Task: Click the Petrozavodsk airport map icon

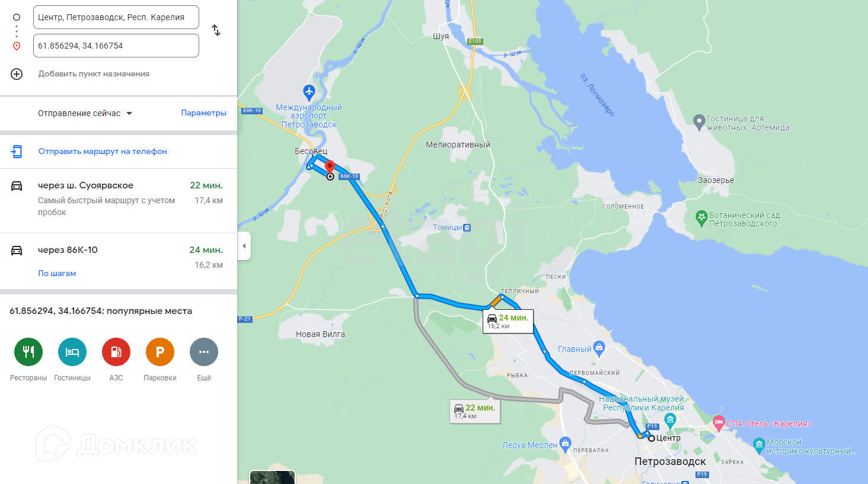Action: pyautogui.click(x=309, y=92)
